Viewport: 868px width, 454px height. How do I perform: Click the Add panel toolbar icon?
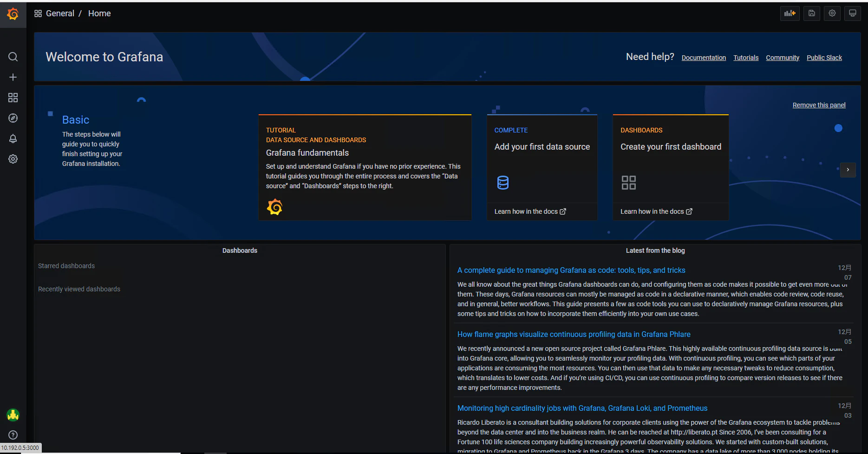click(790, 13)
